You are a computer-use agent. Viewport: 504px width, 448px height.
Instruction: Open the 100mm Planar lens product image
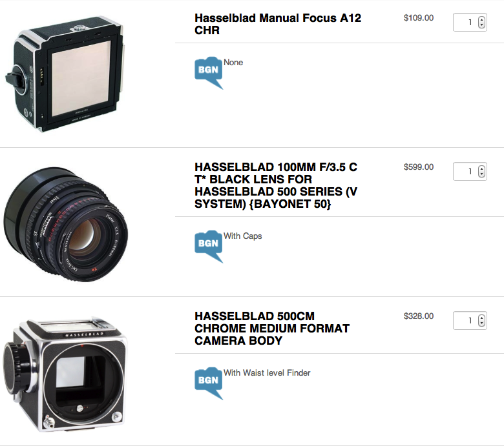pos(65,224)
